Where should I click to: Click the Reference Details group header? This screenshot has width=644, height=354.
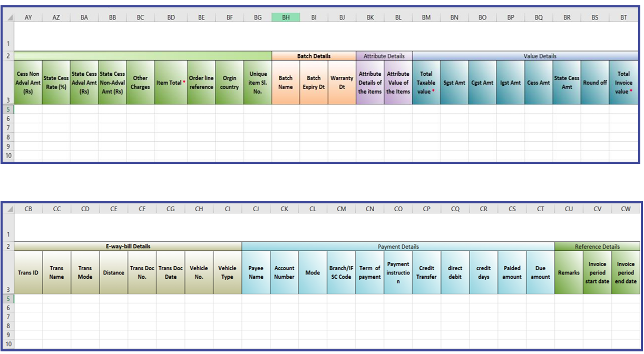[597, 247]
